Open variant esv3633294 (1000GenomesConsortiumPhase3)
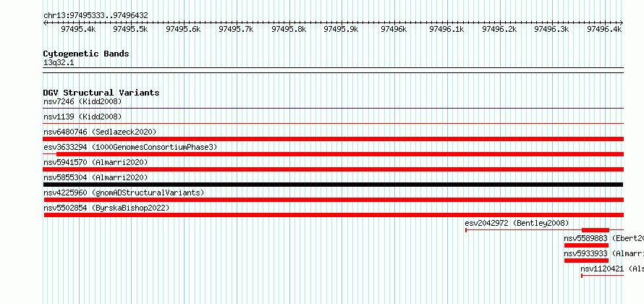644x304 pixels. (130, 147)
